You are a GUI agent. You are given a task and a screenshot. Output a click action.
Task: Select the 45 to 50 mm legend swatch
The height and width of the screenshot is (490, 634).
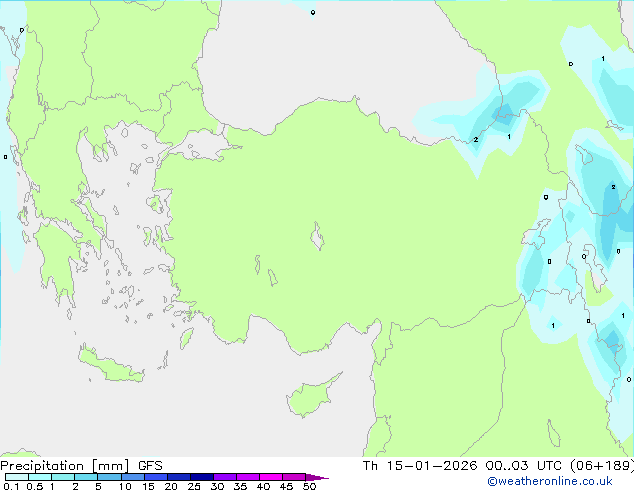[294, 477]
